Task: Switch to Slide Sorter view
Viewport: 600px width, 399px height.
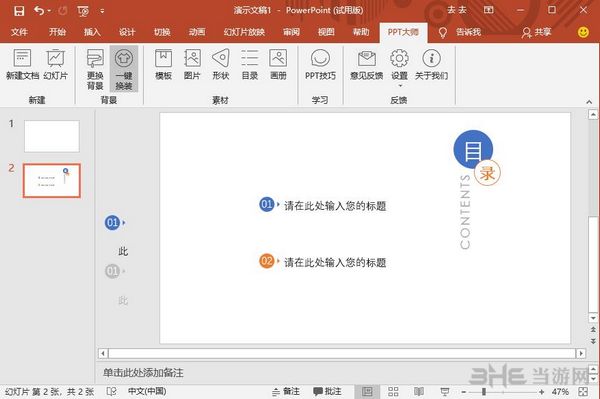Action: tap(393, 391)
